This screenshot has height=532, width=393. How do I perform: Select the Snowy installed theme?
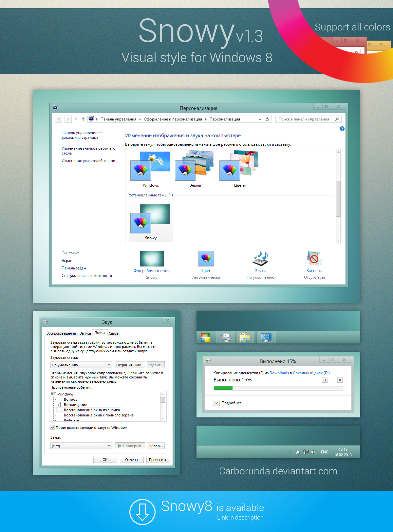(x=151, y=221)
